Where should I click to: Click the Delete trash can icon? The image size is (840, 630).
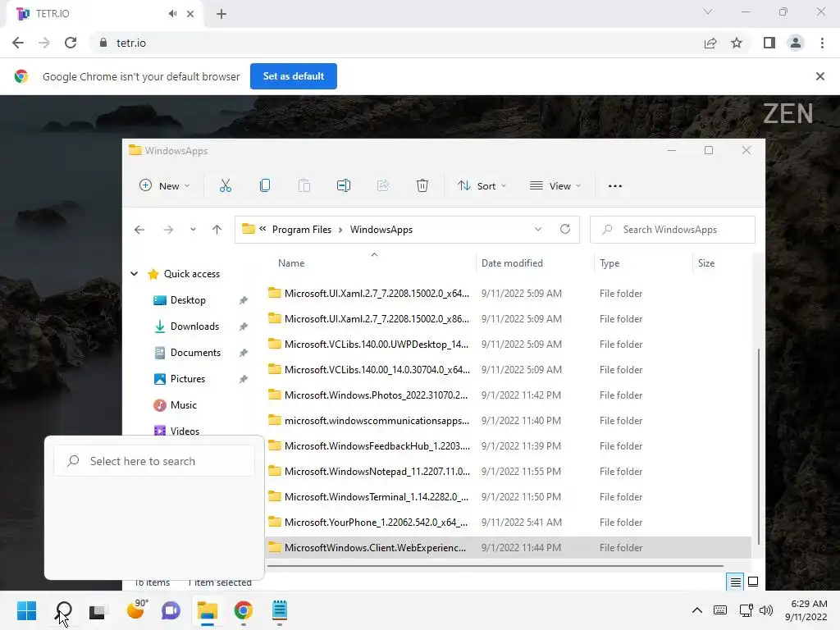[x=422, y=186]
